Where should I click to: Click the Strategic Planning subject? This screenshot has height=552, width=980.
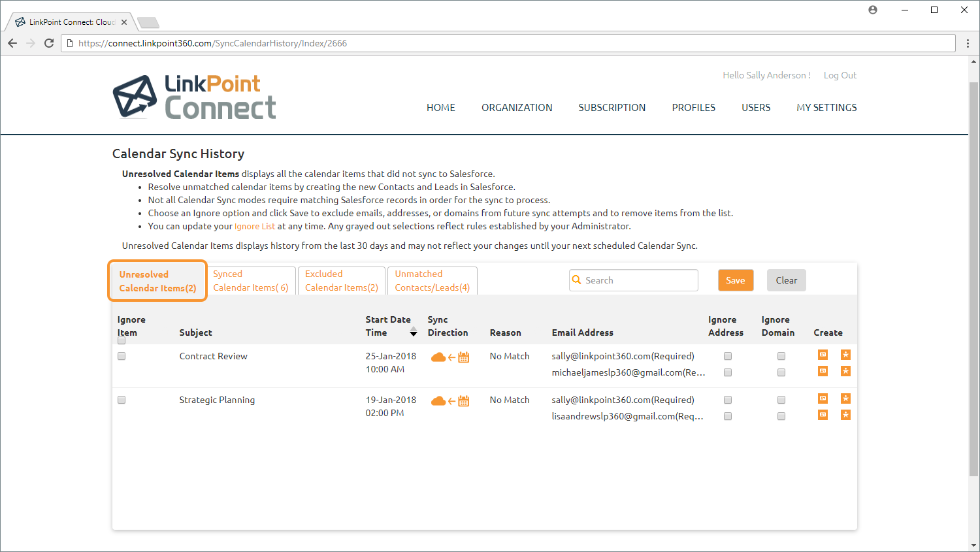tap(217, 400)
